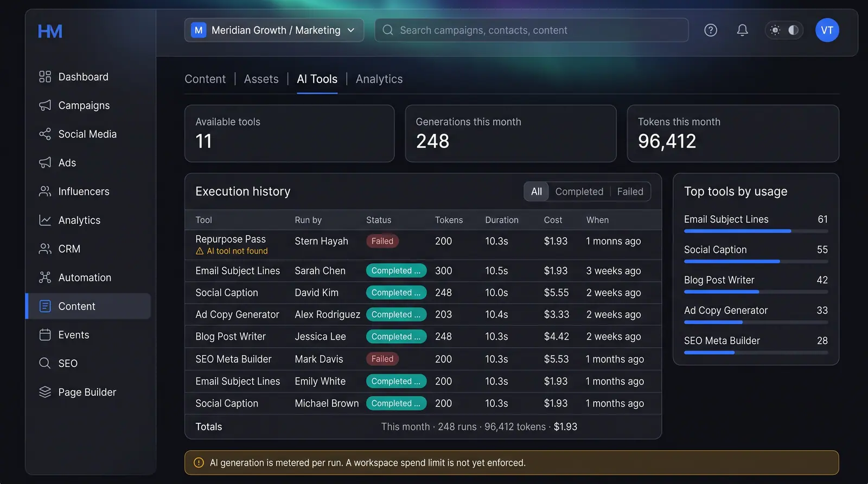Click the Social Media share icon

(x=45, y=134)
